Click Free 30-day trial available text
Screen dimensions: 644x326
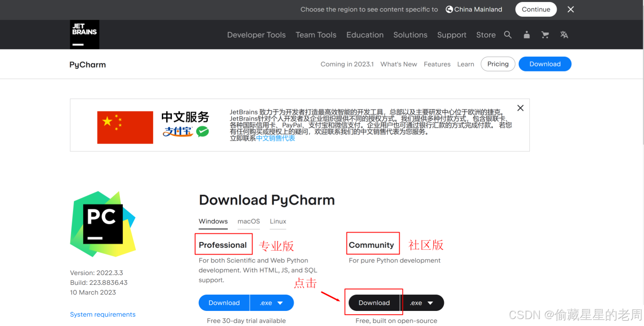pos(246,321)
